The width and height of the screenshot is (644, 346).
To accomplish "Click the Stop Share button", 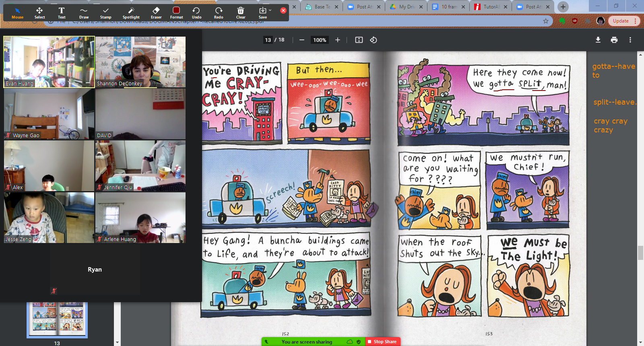I will [383, 342].
